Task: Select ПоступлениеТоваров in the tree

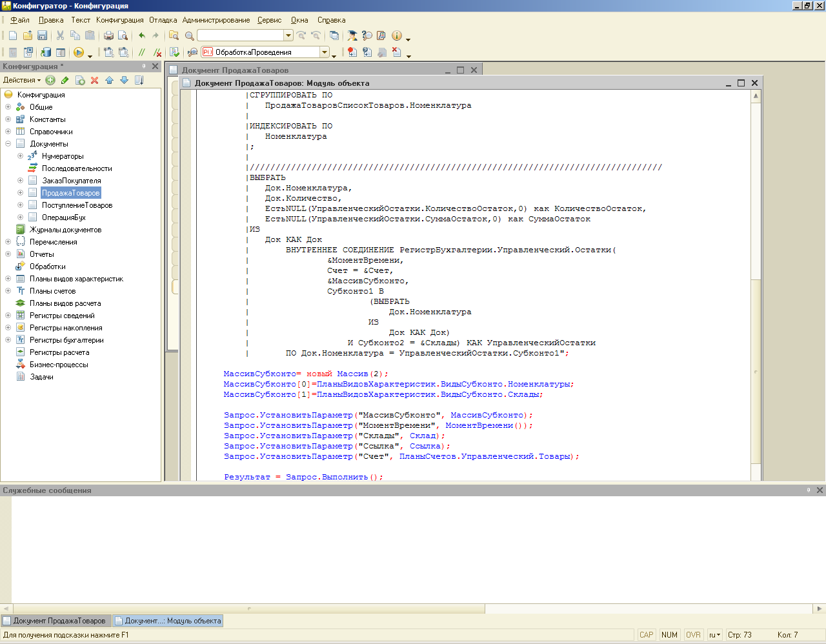Action: coord(77,205)
